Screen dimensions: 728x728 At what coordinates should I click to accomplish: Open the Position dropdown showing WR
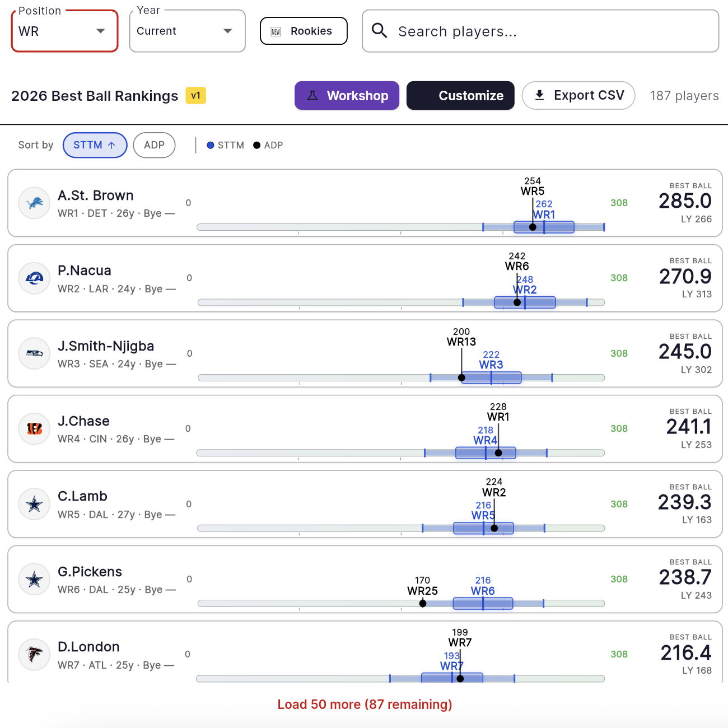pyautogui.click(x=64, y=31)
